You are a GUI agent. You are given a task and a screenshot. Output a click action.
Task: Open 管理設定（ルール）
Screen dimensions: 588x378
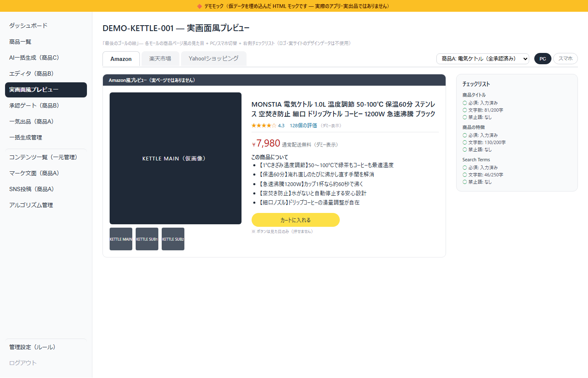pos(46,347)
